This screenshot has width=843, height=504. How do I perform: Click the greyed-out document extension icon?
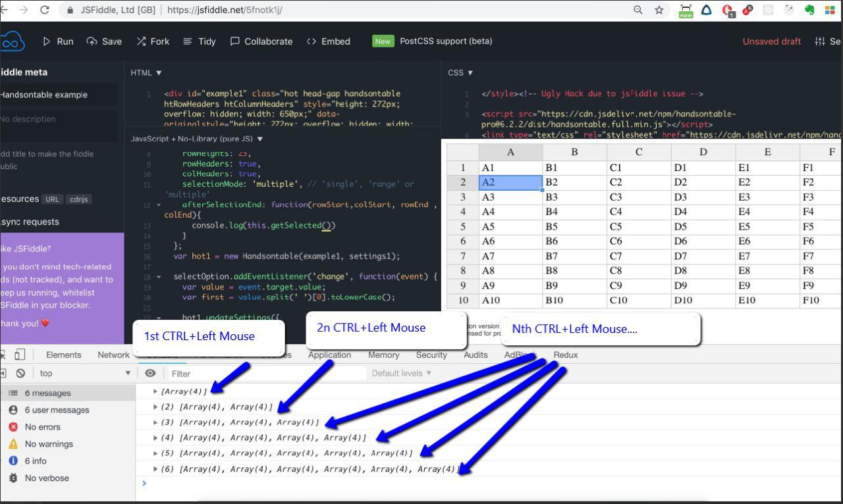click(768, 10)
